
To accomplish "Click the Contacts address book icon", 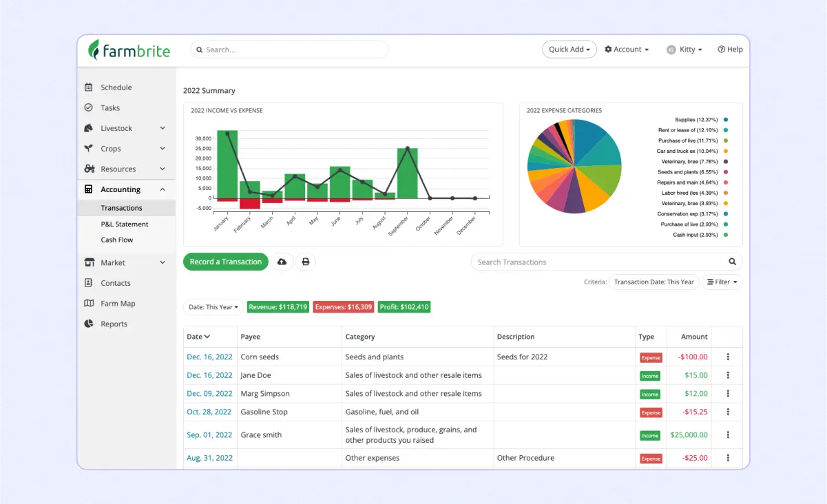I will click(88, 283).
